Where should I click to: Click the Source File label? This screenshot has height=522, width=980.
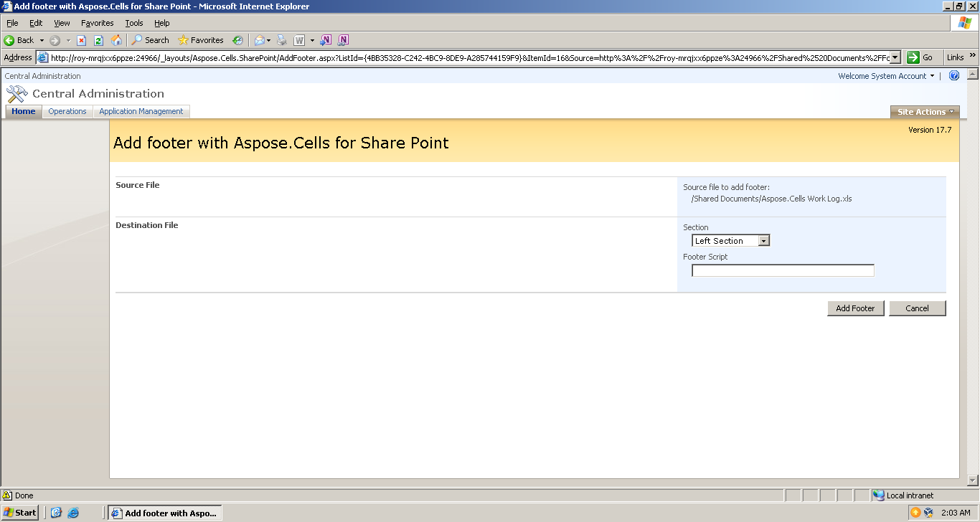pyautogui.click(x=138, y=185)
